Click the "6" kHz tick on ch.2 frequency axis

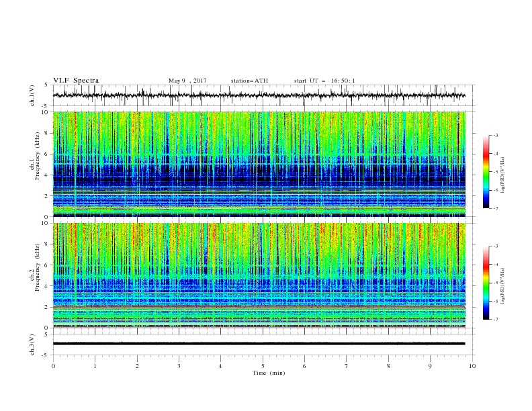tap(47, 265)
